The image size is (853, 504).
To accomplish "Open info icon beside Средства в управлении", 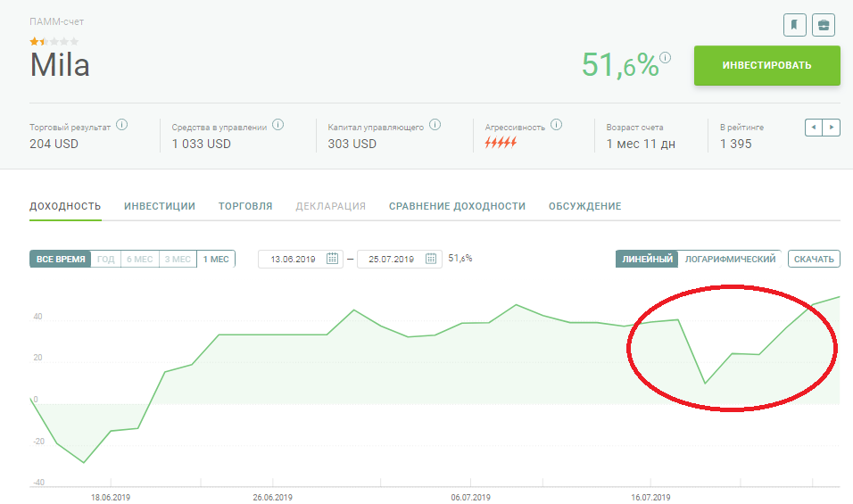I will (278, 125).
